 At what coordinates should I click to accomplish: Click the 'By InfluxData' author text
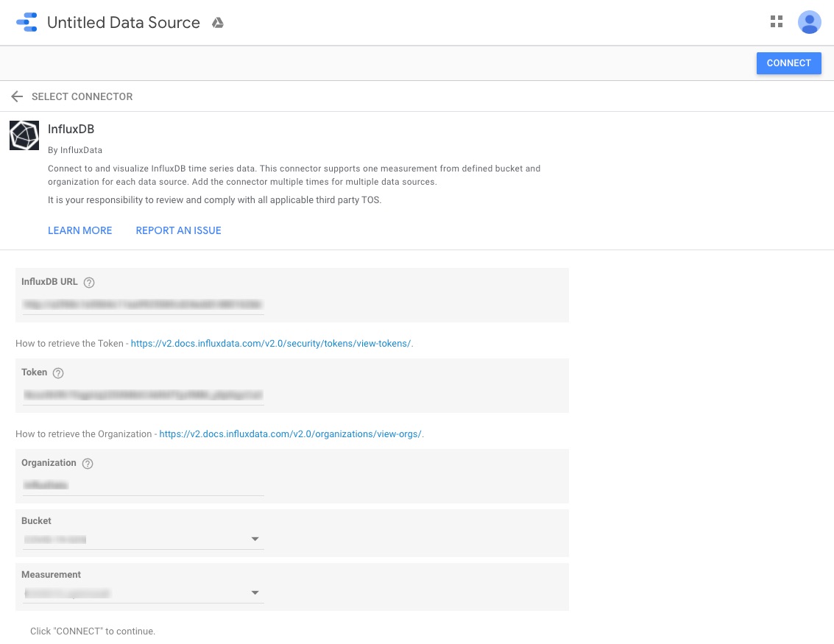(75, 150)
